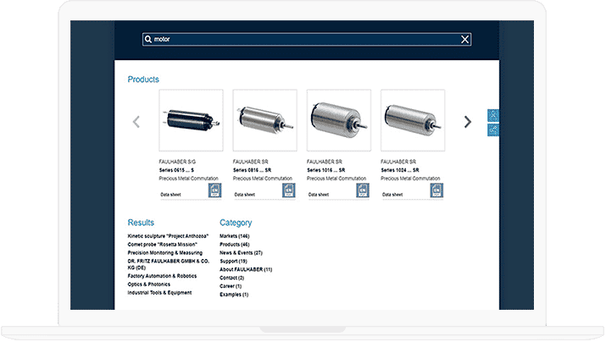Filter by News & Events (27) category
The width and height of the screenshot is (606, 364).
pyautogui.click(x=241, y=252)
